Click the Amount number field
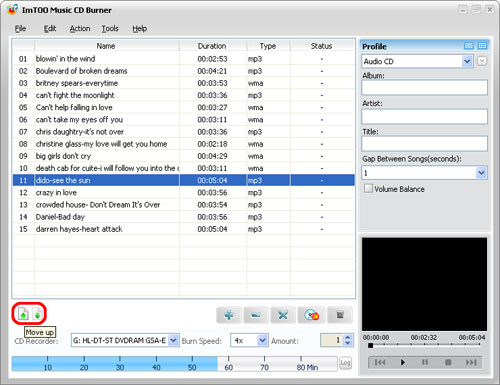The height and width of the screenshot is (385, 500). pyautogui.click(x=332, y=340)
